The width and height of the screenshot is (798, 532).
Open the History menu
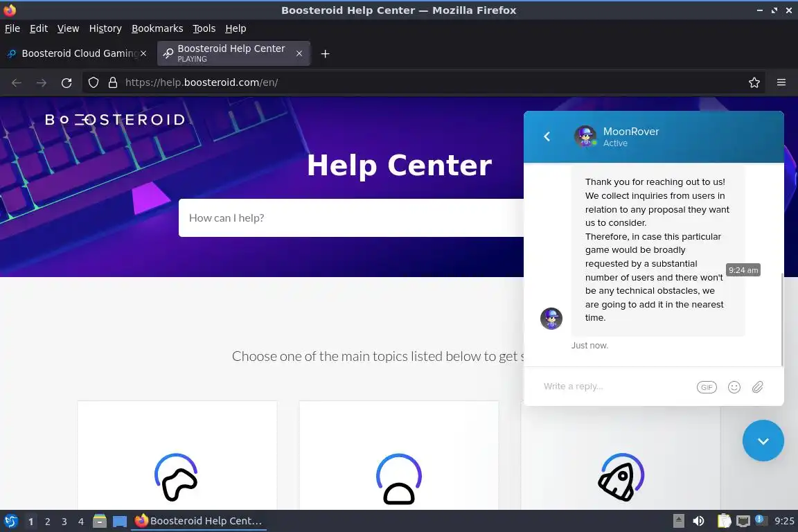coord(105,28)
